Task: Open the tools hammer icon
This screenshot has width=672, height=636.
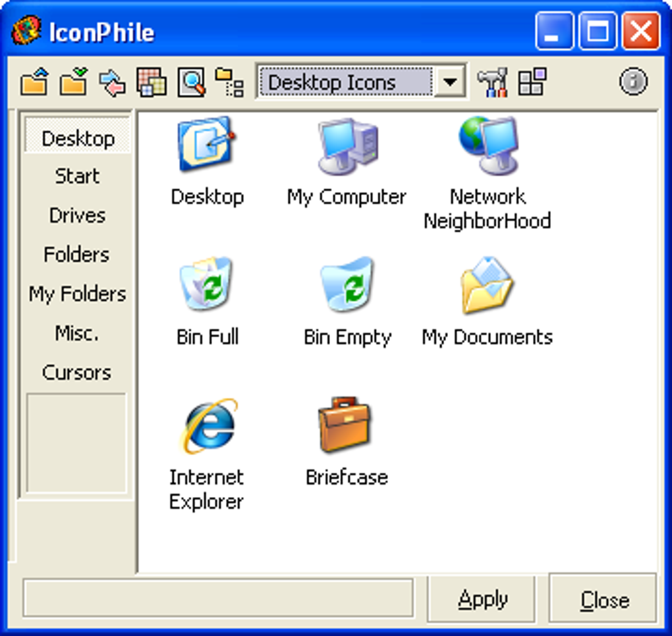Action: point(493,82)
